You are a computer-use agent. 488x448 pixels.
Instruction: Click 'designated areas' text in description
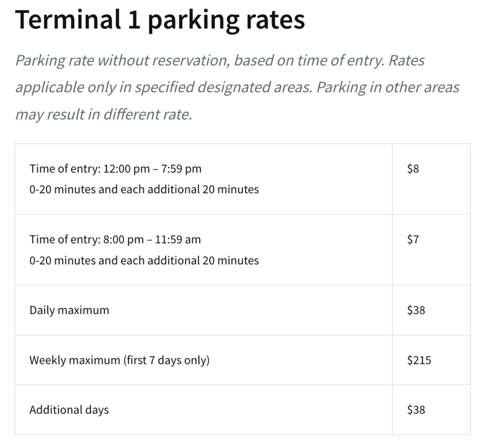pos(254,88)
